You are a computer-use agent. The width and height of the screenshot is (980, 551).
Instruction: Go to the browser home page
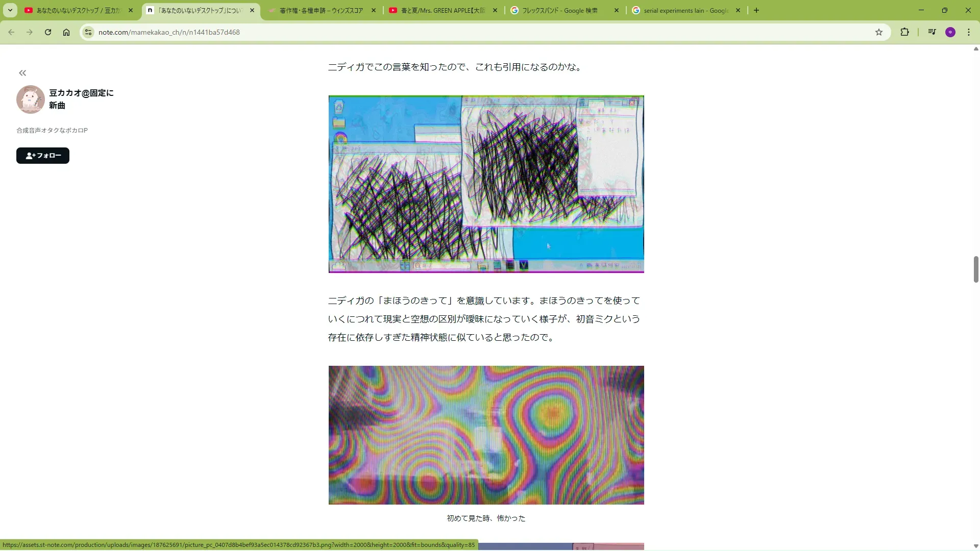66,32
